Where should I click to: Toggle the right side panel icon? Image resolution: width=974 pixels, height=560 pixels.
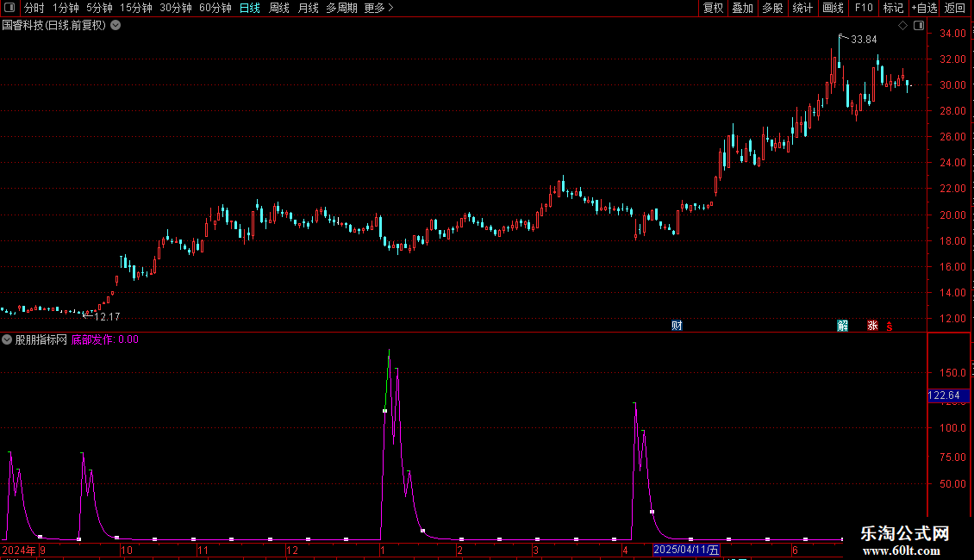pyautogui.click(x=919, y=26)
